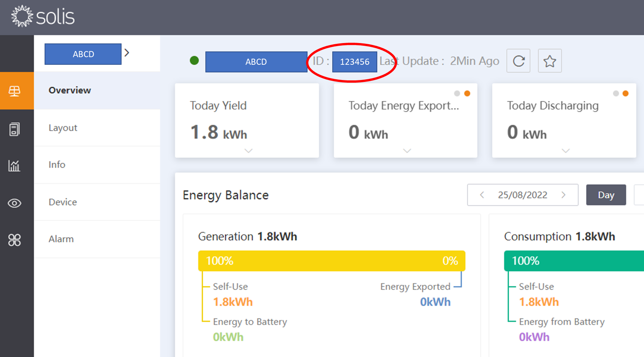Open the apps icon at sidebar bottom

(x=14, y=240)
